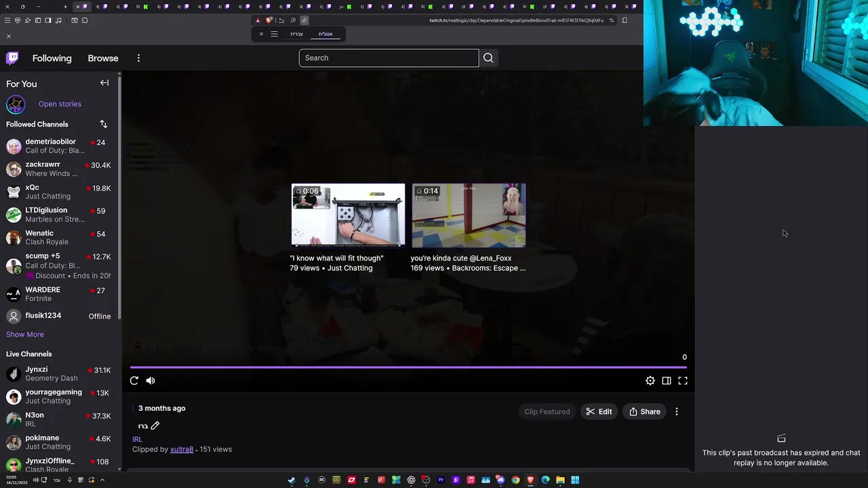Open Steam from the taskbar
The image size is (868, 488).
(x=292, y=480)
